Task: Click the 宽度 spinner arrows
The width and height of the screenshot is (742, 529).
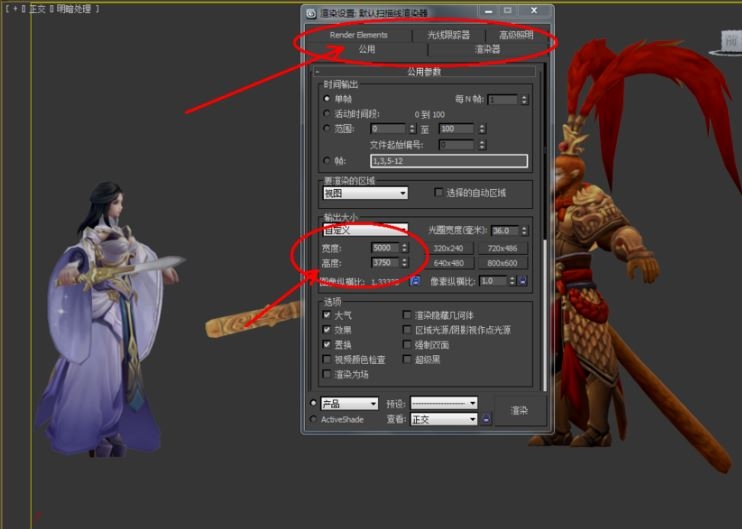Action: click(405, 247)
